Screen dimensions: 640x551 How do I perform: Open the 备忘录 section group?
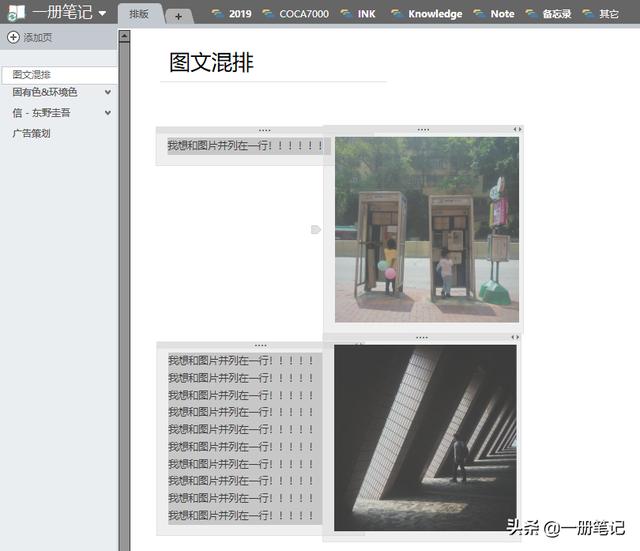pyautogui.click(x=556, y=14)
